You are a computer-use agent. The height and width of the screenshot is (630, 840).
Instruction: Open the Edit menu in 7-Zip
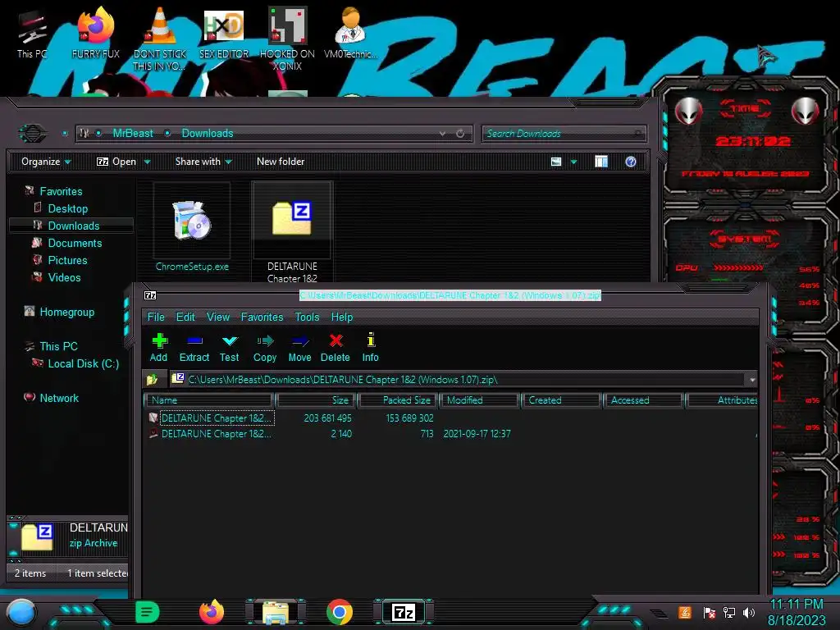pos(185,317)
